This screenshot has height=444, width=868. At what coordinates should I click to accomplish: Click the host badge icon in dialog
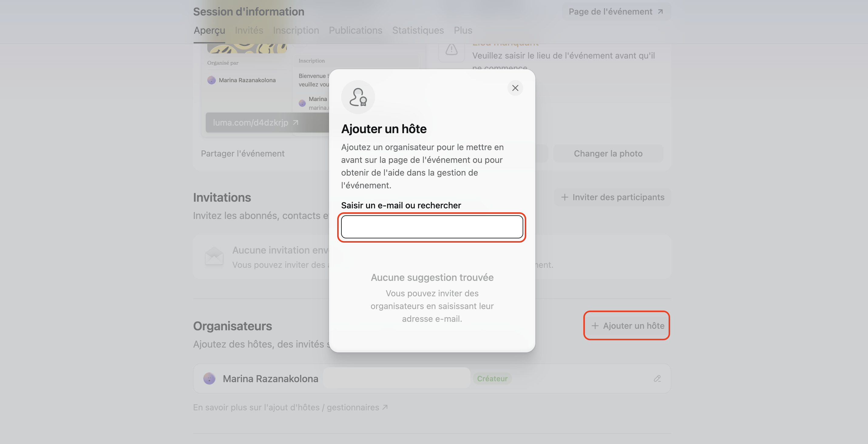[x=358, y=97]
